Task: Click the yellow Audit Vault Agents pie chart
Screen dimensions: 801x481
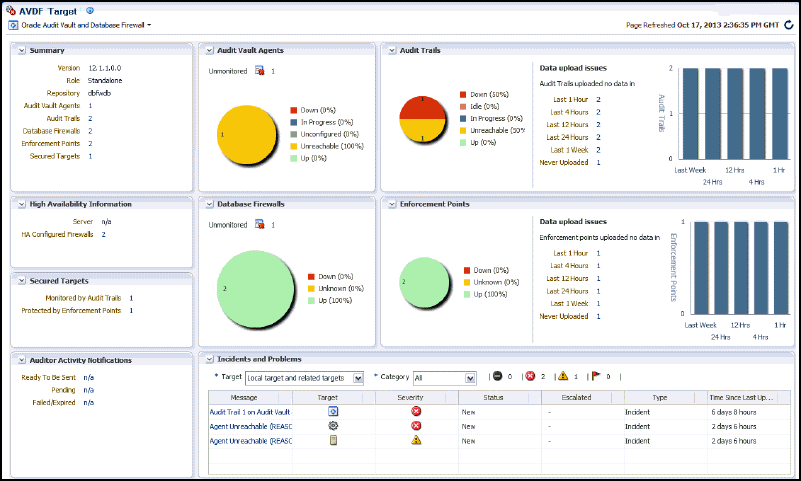Action: pyautogui.click(x=247, y=135)
